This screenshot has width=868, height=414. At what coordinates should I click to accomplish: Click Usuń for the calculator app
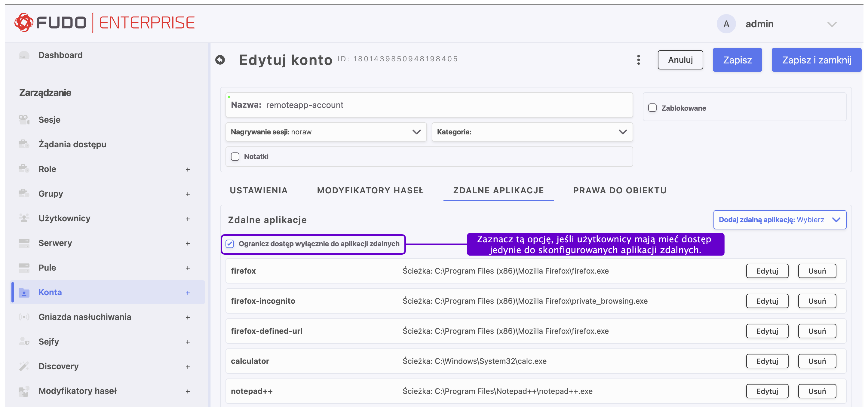[817, 361]
